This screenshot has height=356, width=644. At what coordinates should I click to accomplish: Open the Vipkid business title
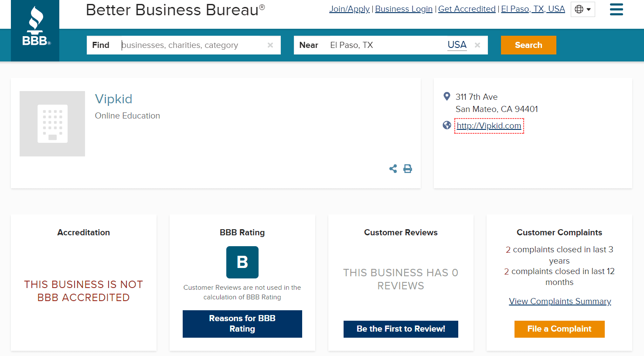(x=113, y=99)
